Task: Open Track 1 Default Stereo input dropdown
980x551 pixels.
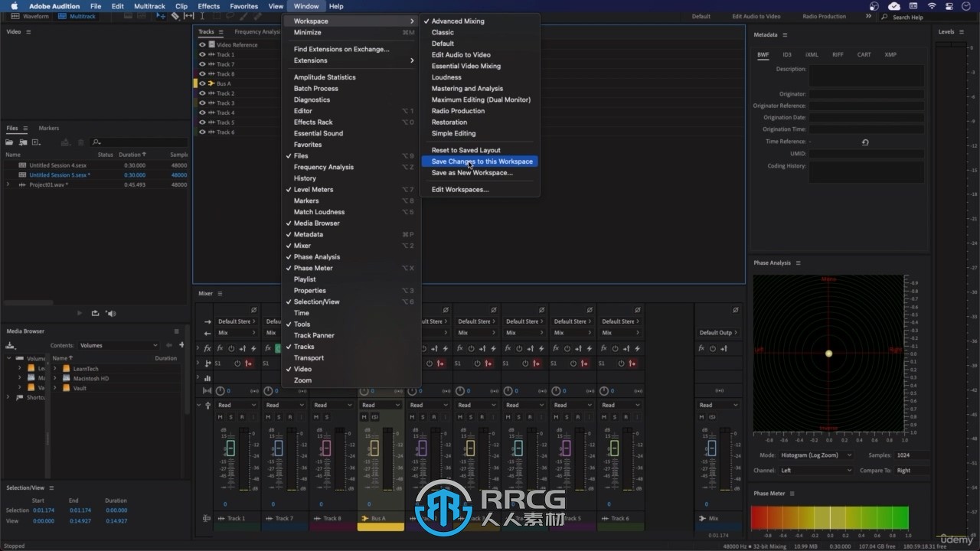Action: click(238, 321)
